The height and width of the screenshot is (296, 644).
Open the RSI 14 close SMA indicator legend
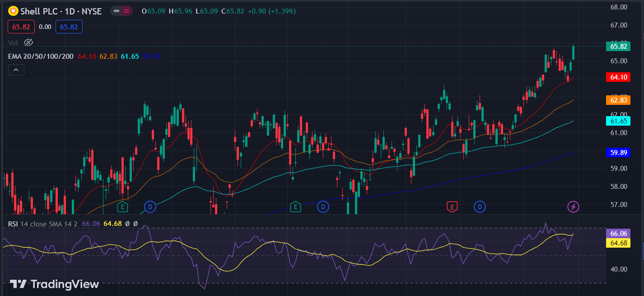click(43, 223)
